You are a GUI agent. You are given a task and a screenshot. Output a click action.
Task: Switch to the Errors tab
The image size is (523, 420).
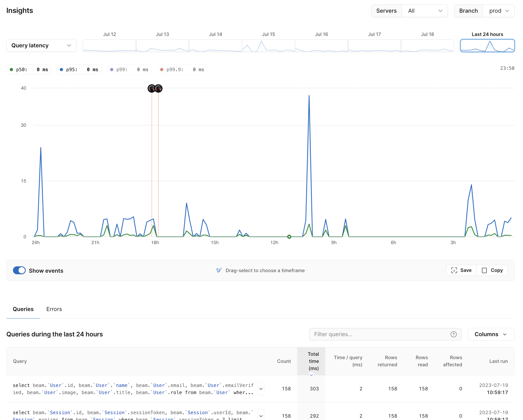pos(55,309)
